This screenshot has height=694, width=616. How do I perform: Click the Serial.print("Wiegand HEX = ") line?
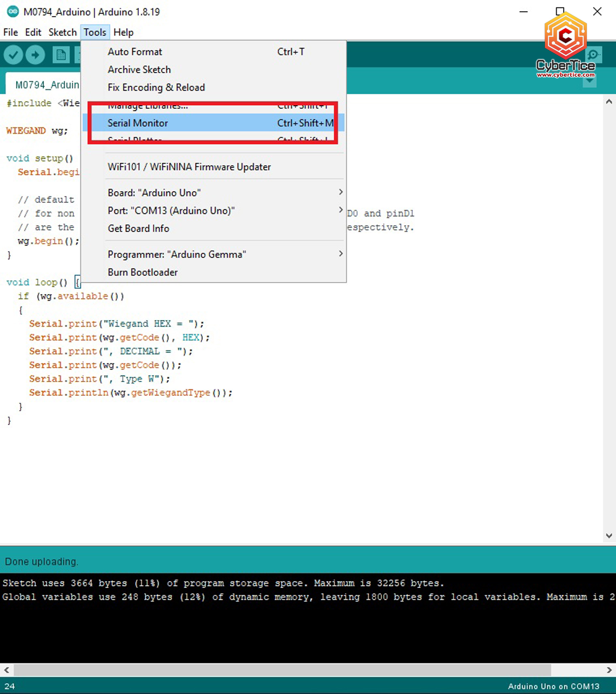coord(116,324)
